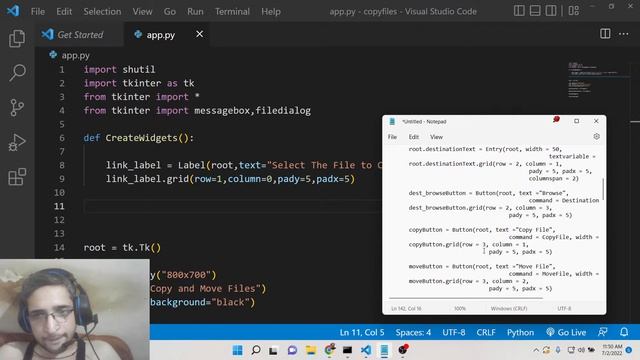Open notifications bell in status bar
The width and height of the screenshot is (640, 360).
tap(624, 332)
